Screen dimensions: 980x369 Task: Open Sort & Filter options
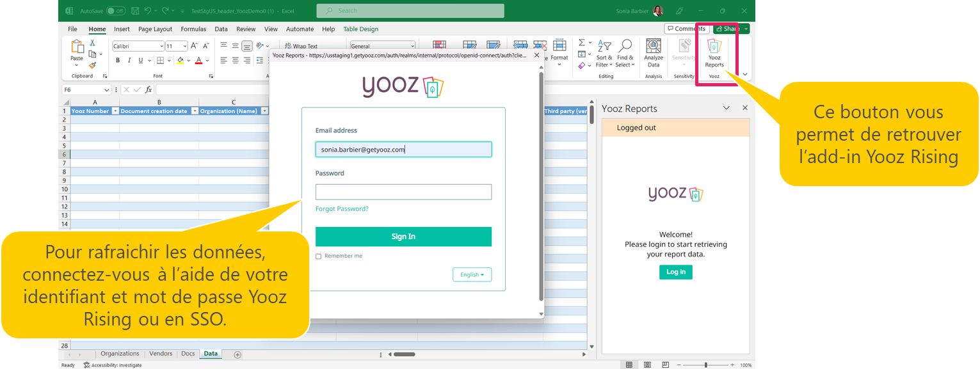tap(604, 52)
